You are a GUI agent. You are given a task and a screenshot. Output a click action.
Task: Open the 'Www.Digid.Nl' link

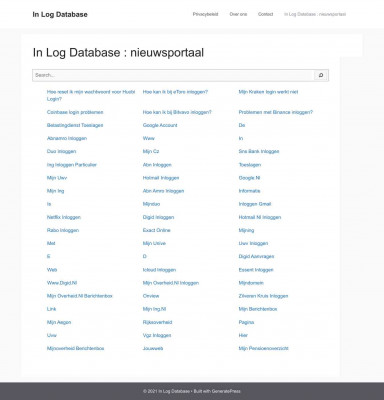click(62, 283)
